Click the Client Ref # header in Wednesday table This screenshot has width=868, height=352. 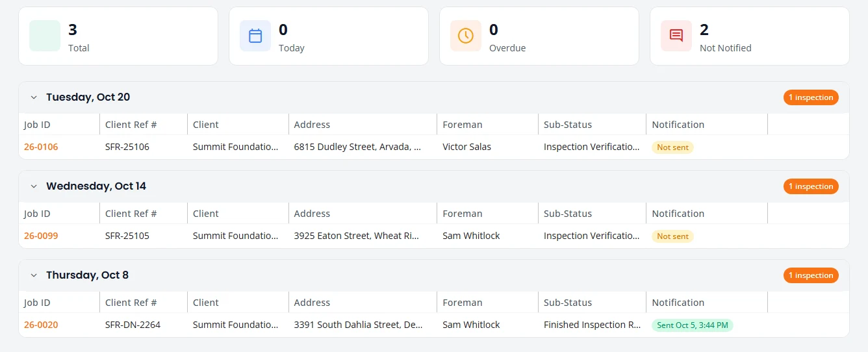(131, 214)
